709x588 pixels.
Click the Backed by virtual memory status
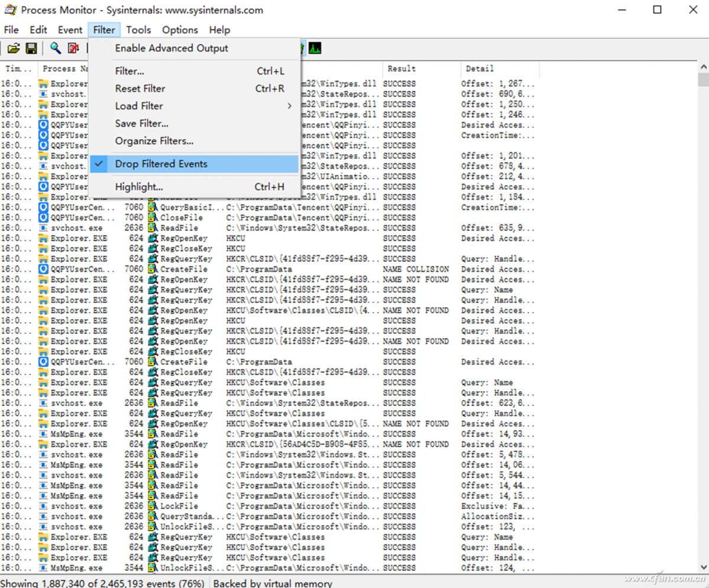272,583
